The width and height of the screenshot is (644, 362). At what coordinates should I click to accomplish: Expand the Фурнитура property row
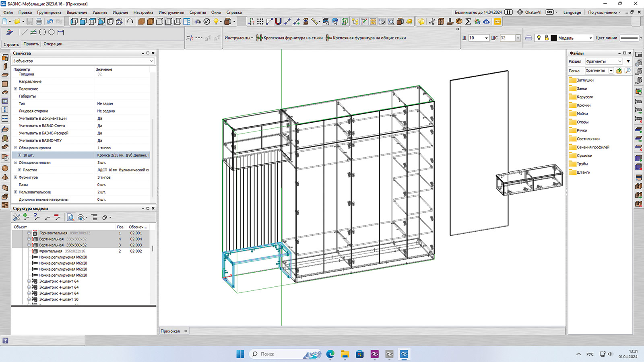coord(16,177)
